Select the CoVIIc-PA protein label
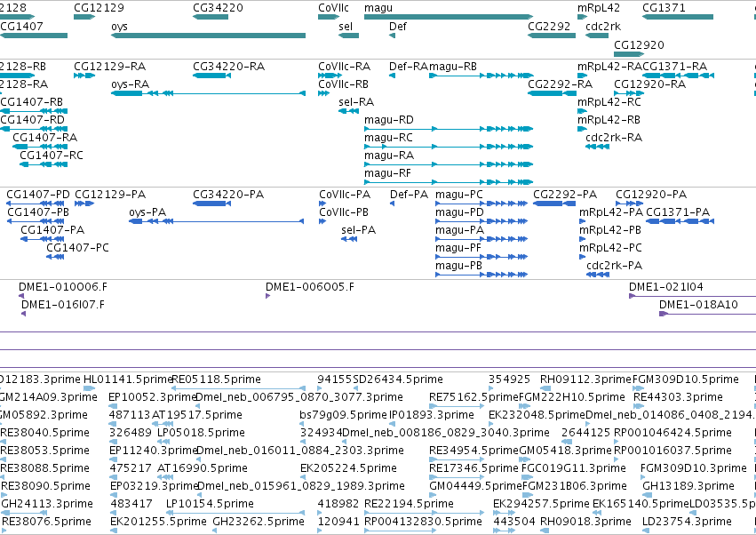Viewport: 756px width, 535px height. (345, 195)
